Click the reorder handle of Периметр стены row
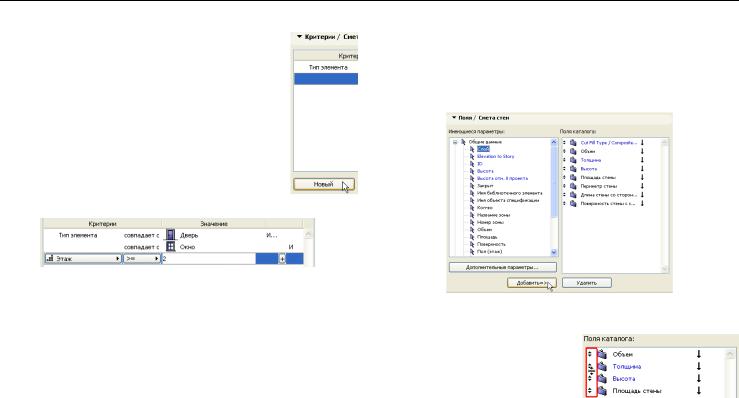 565,186
